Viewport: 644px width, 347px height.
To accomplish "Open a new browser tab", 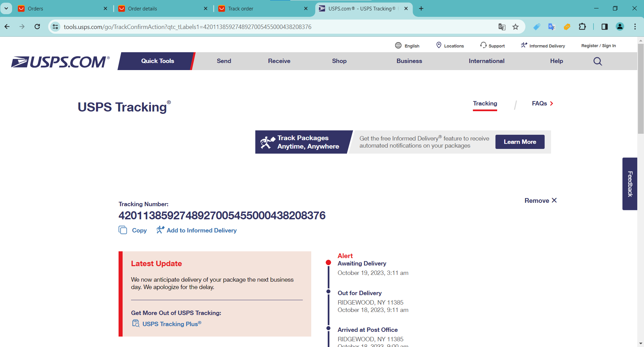I will click(421, 8).
